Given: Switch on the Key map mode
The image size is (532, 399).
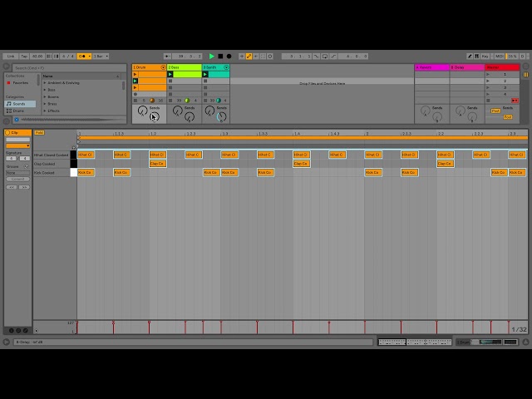Looking at the screenshot, I should click(x=485, y=56).
